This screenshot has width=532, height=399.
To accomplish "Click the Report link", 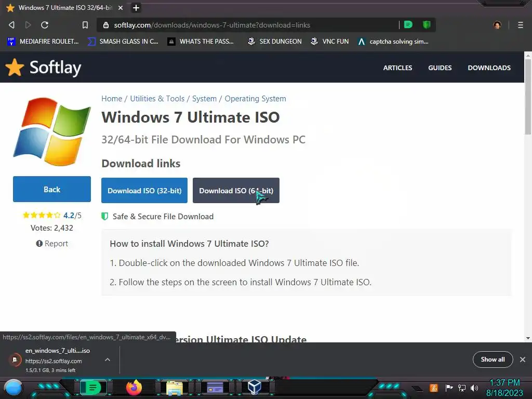I will (52, 243).
